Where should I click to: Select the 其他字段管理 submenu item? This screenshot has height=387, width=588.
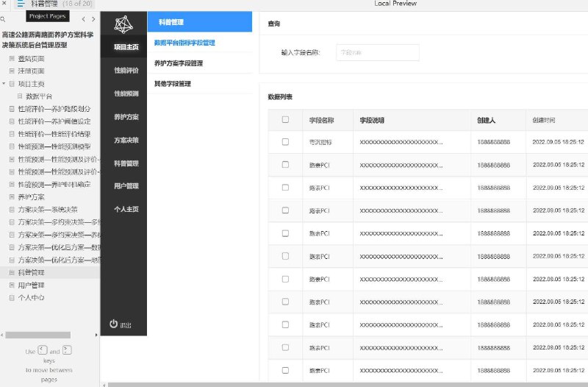[173, 84]
